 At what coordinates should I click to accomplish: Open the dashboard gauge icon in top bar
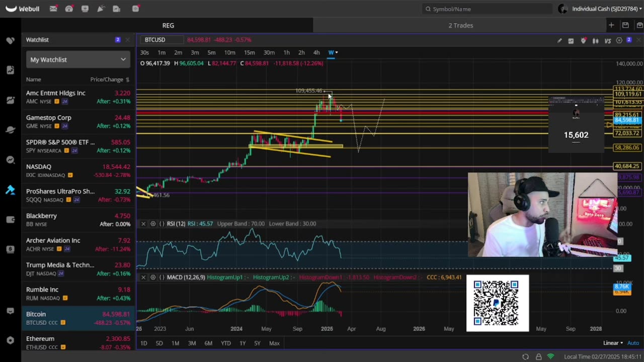pos(69,9)
